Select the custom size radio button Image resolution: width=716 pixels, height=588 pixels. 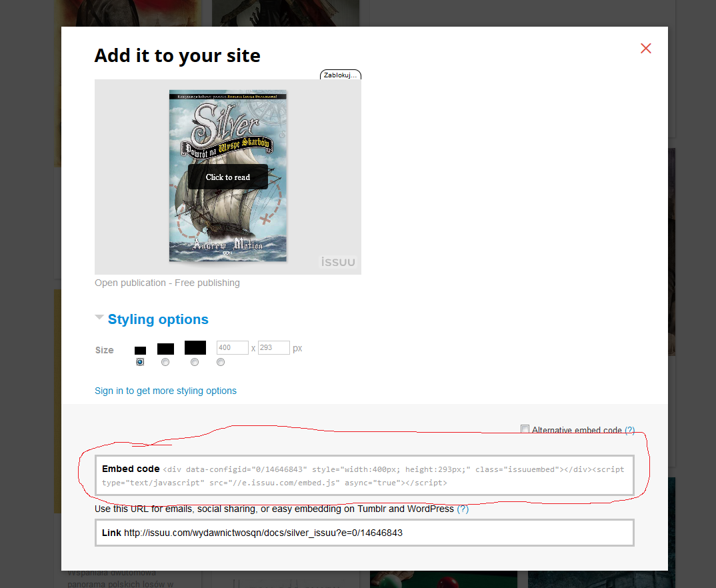coord(221,362)
